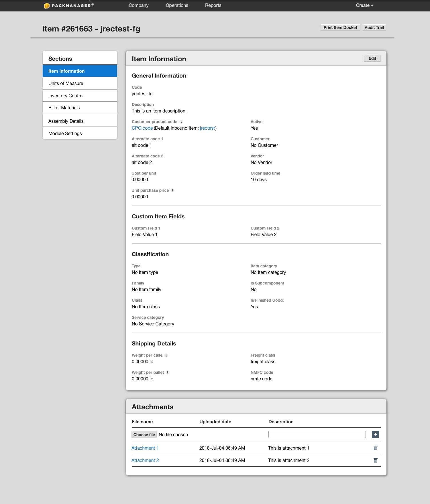
Task: Click the 'nmfc code' value
Action: [262, 379]
